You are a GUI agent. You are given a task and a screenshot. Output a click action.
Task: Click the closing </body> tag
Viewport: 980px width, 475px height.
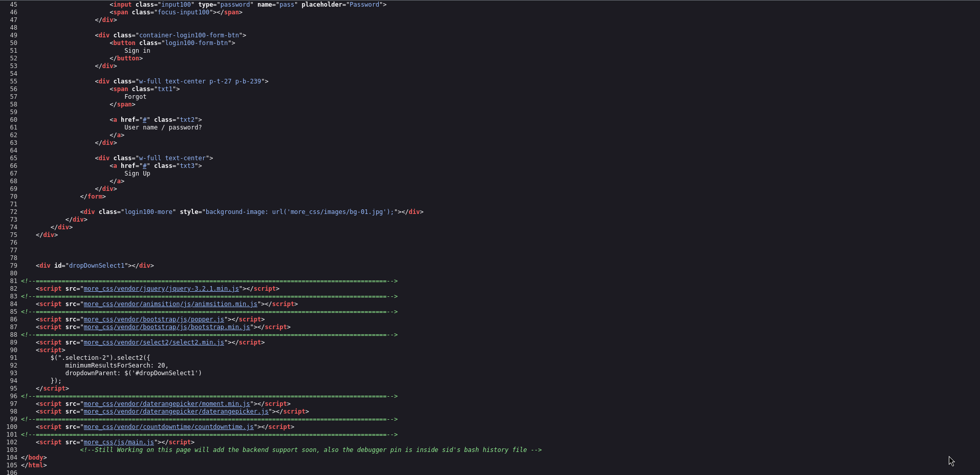tap(34, 458)
